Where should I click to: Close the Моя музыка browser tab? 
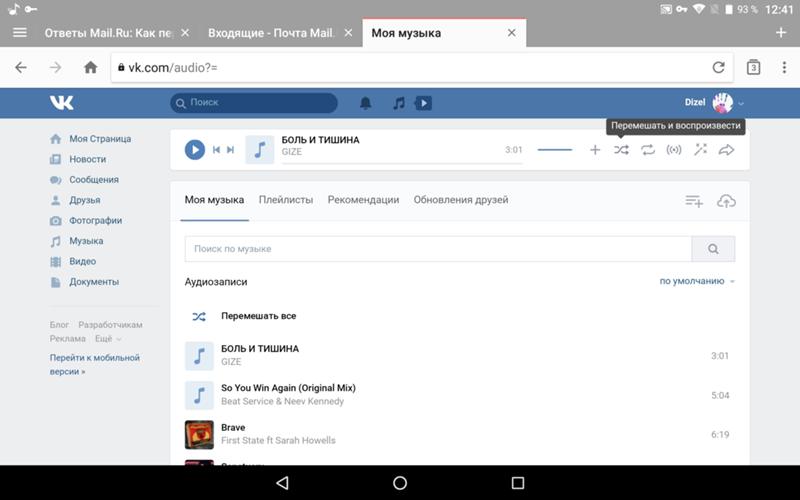click(511, 33)
